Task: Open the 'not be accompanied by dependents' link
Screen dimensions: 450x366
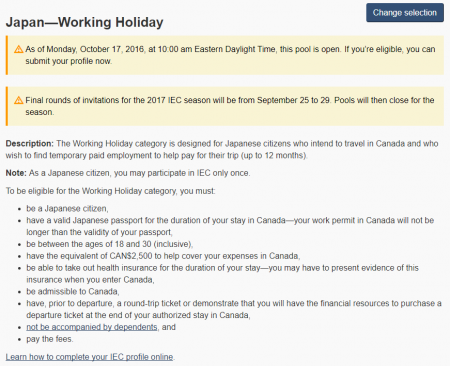Action: point(92,327)
